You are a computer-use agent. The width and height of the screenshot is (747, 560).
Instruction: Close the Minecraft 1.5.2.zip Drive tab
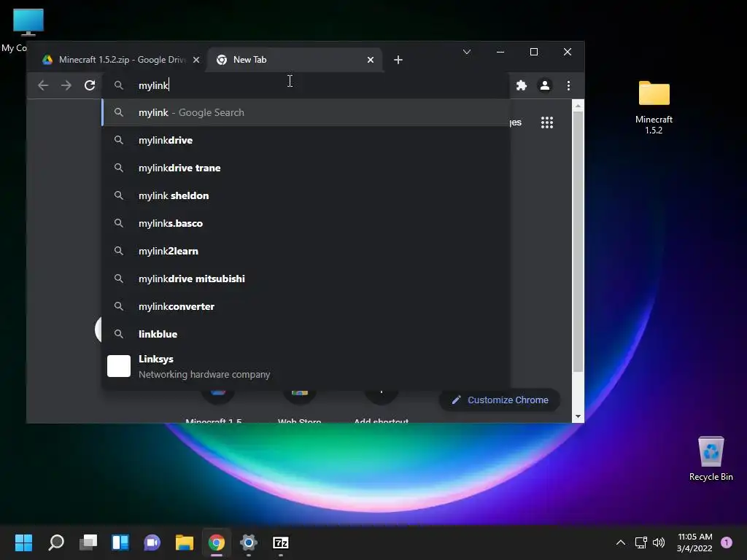click(x=196, y=60)
